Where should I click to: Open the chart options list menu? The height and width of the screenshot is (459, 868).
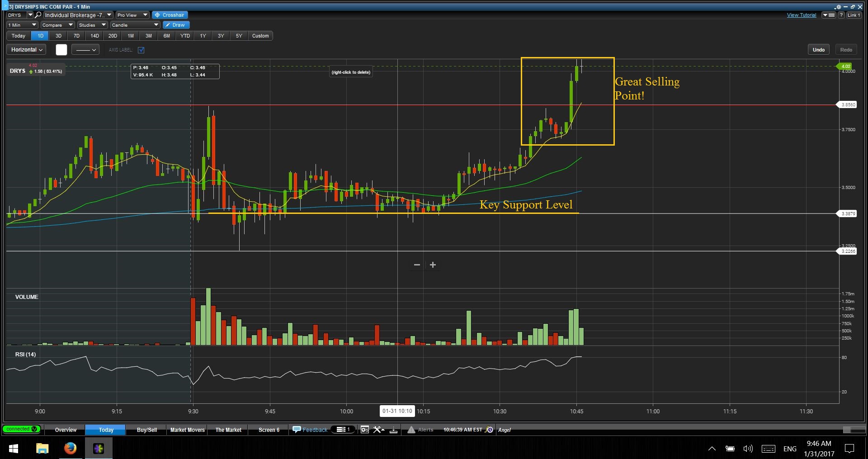tap(829, 15)
